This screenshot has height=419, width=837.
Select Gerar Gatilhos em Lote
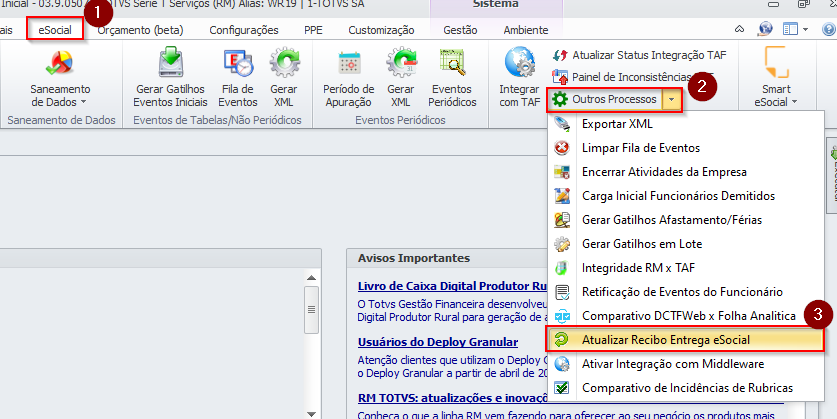pyautogui.click(x=685, y=244)
